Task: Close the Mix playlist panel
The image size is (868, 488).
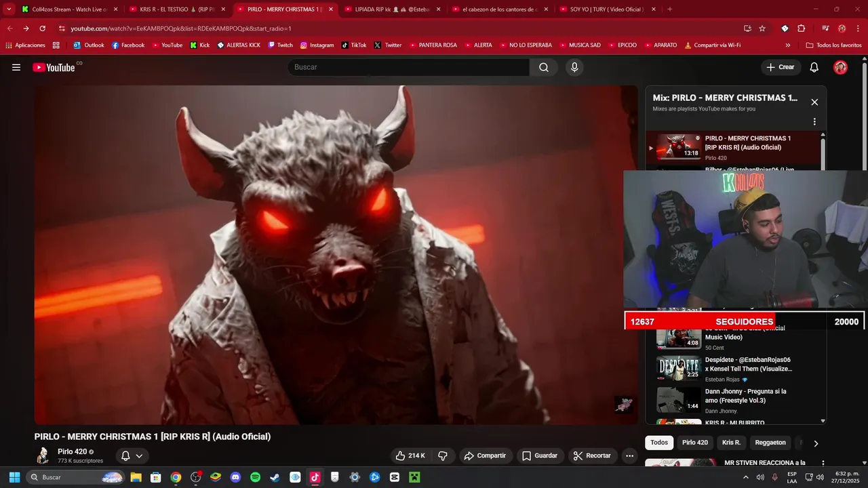Action: click(814, 102)
